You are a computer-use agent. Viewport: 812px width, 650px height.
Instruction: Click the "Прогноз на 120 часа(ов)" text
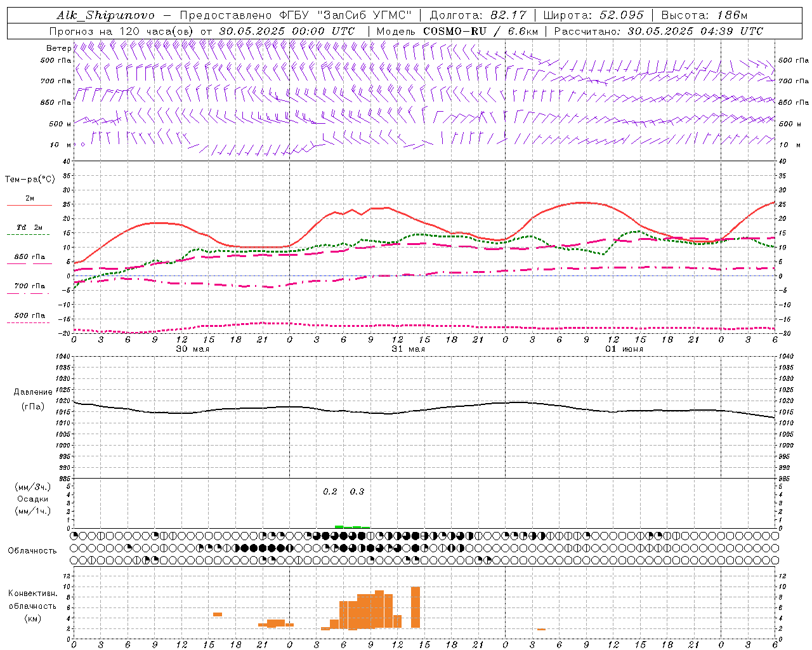(x=122, y=31)
